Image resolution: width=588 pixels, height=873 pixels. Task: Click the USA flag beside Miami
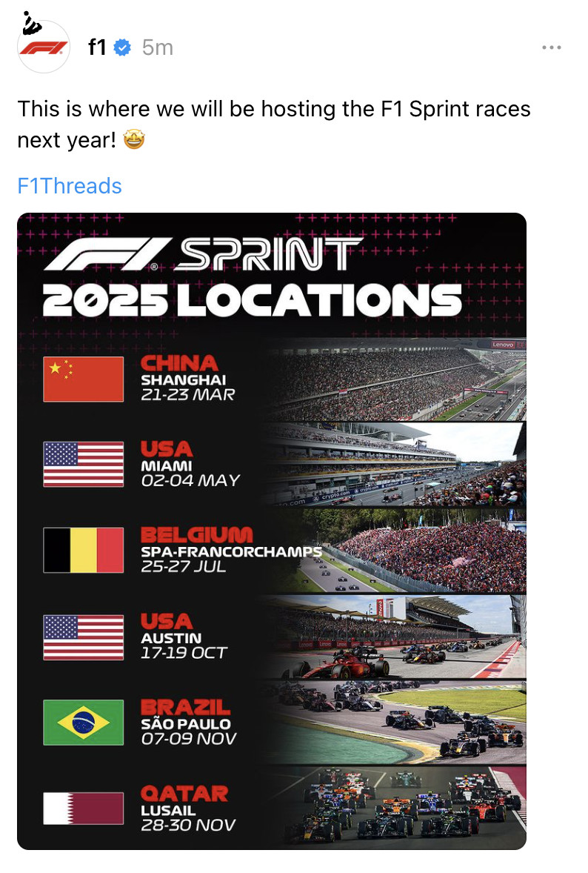[84, 465]
